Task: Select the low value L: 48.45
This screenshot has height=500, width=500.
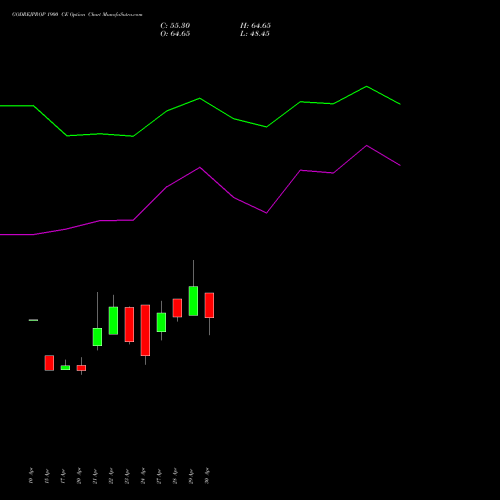Action: coord(255,34)
